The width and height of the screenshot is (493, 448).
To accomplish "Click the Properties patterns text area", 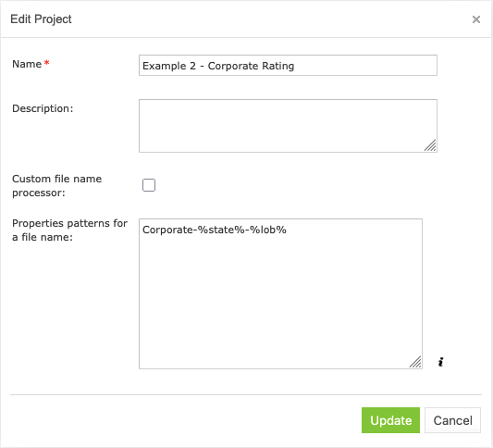I will click(x=280, y=293).
